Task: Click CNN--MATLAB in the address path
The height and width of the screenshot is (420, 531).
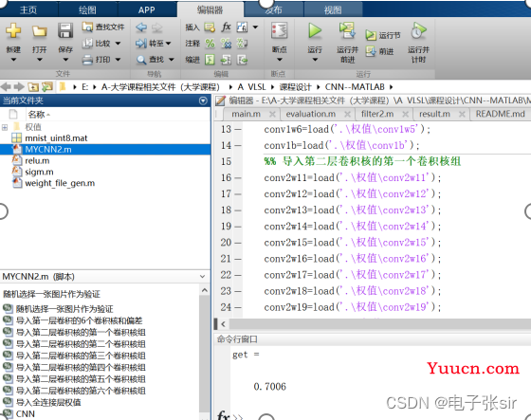Action: (355, 87)
